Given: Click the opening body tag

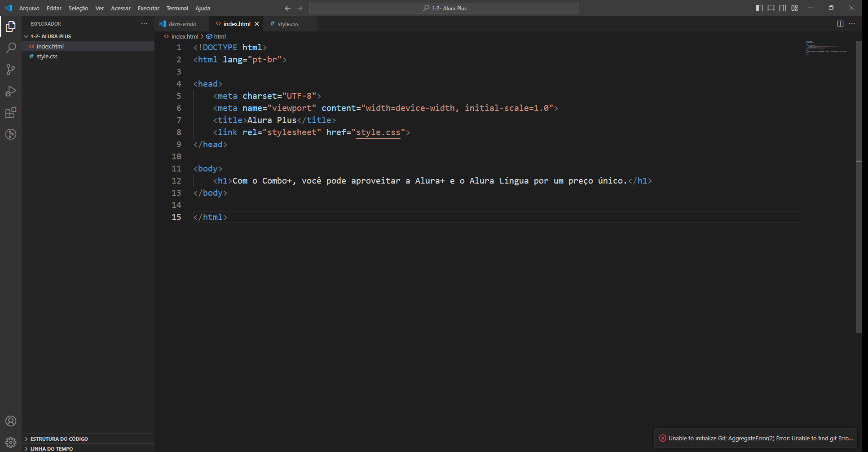Looking at the screenshot, I should point(208,169).
